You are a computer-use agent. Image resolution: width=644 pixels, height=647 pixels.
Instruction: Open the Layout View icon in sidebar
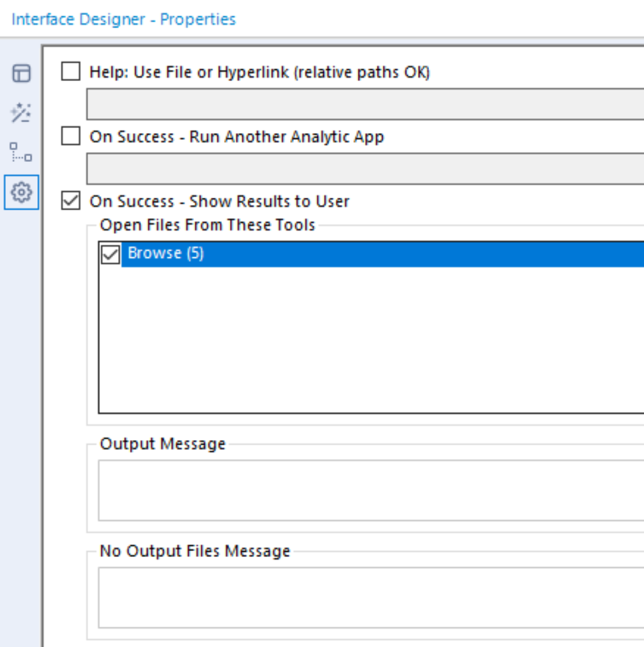(x=22, y=73)
